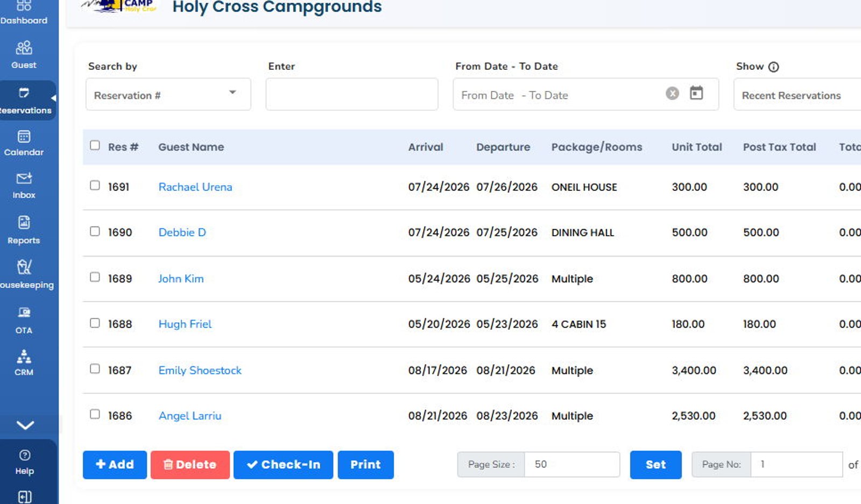Click the Show info icon
This screenshot has width=861, height=504.
(773, 67)
